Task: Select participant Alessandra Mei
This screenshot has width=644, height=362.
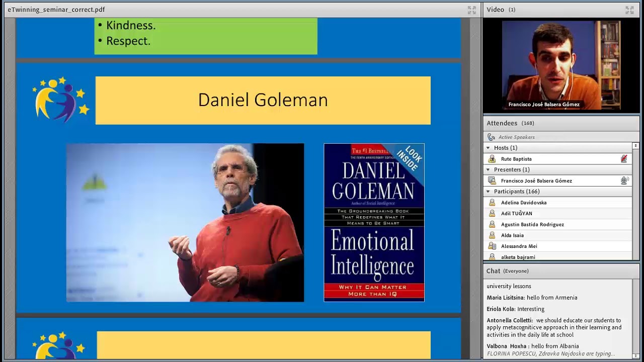Action: click(x=558, y=246)
